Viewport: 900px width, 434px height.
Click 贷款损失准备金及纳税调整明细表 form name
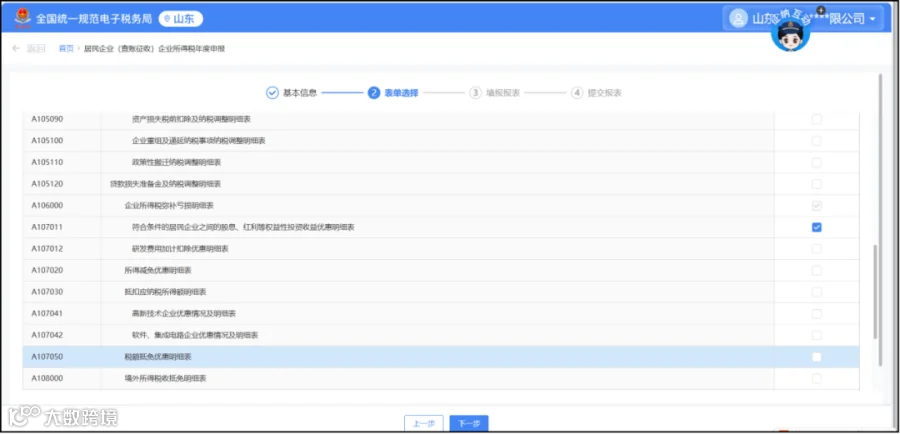pos(165,184)
